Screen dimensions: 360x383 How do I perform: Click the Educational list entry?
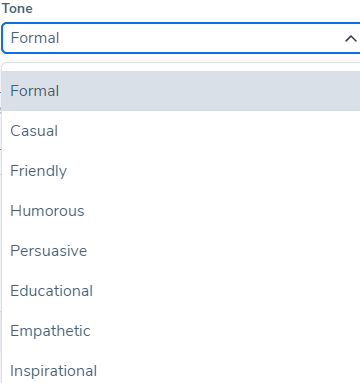coord(181,291)
